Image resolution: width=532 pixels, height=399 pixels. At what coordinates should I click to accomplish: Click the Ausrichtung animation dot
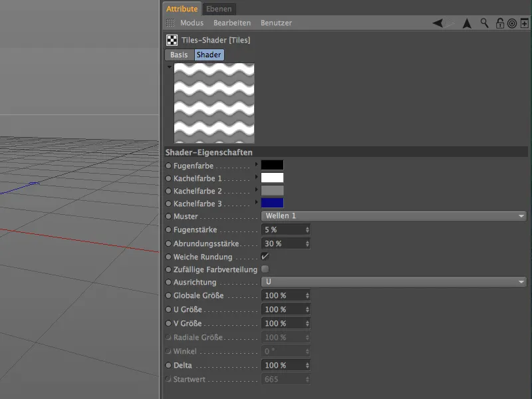point(168,282)
